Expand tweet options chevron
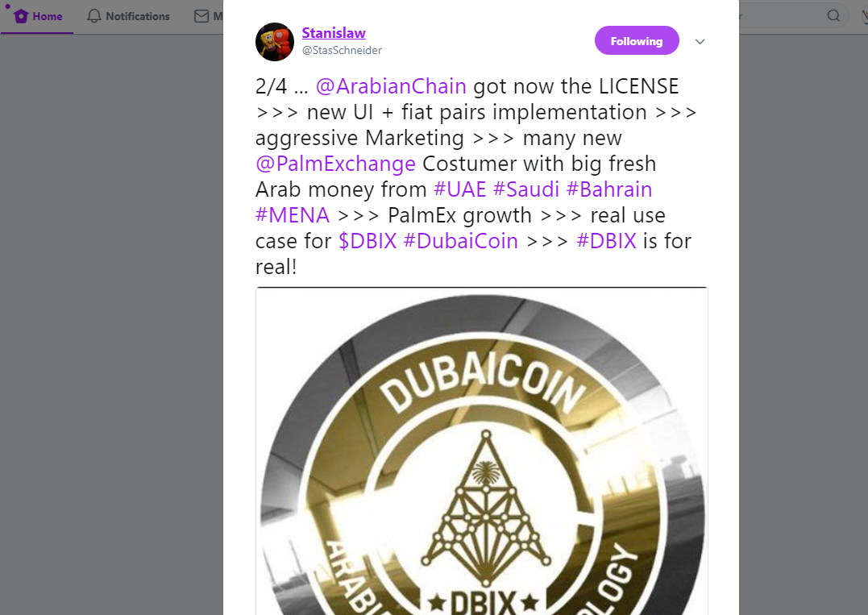The width and height of the screenshot is (868, 615). (700, 42)
